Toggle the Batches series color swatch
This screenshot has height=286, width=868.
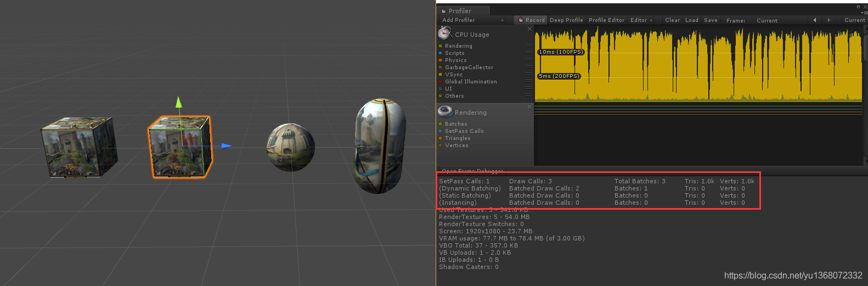click(441, 124)
